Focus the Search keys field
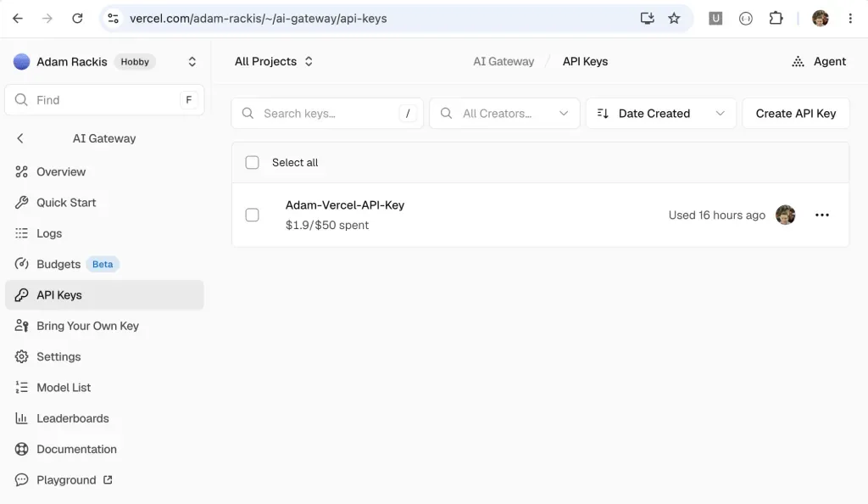This screenshot has height=504, width=868. (327, 114)
